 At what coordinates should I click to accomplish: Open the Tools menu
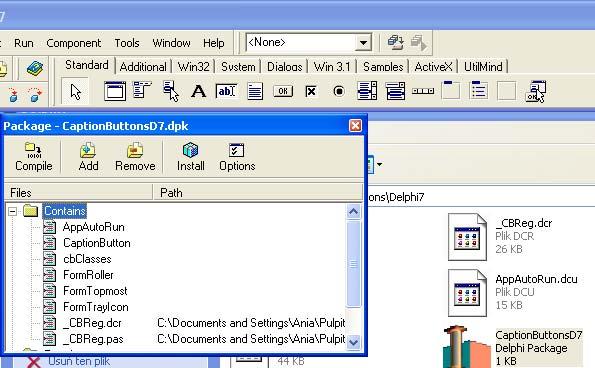coord(127,43)
